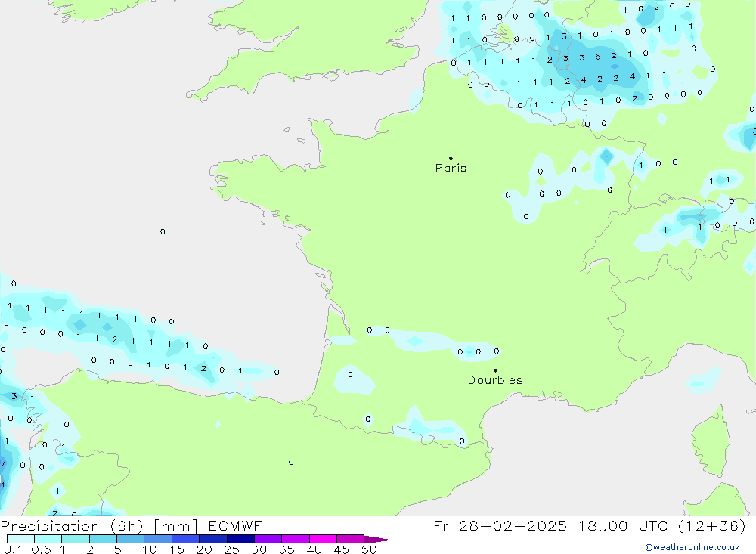Open the weatheronline.co.uk copyright link
The height and width of the screenshot is (554, 756).
point(692,547)
